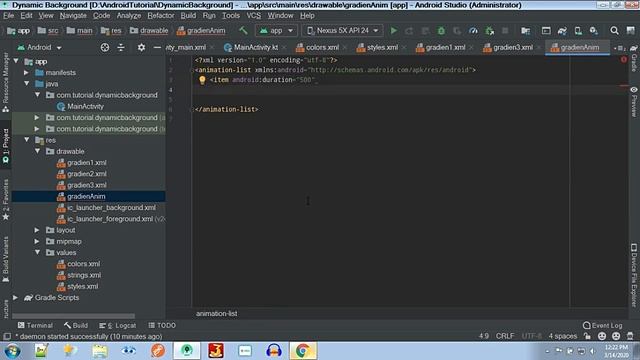Select gradien2.xml in project tree
Screen dimensions: 640x360
(87, 174)
